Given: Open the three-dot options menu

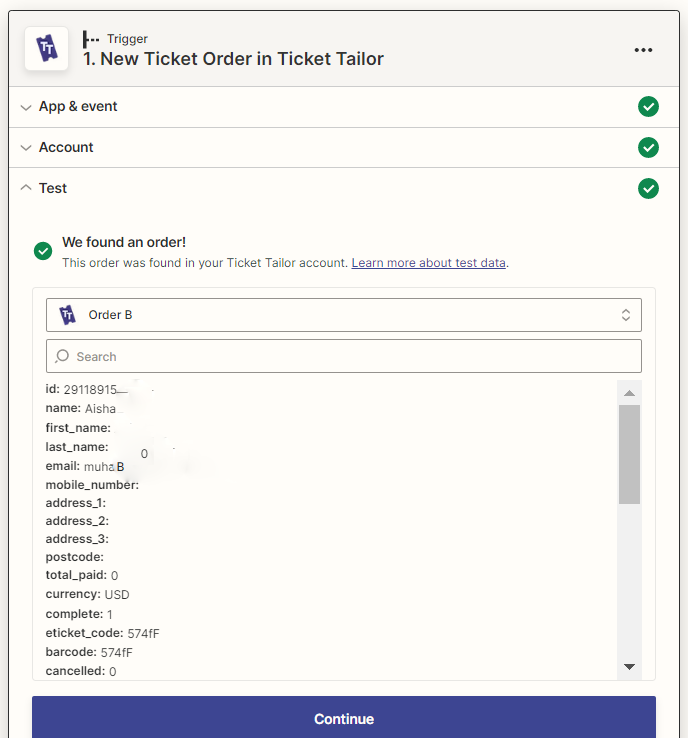Looking at the screenshot, I should pyautogui.click(x=643, y=50).
